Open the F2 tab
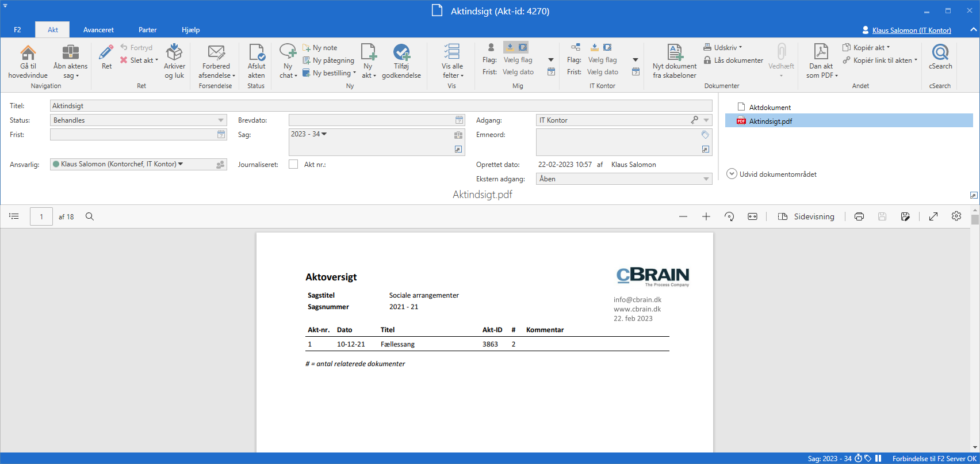This screenshot has width=980, height=464. 17,30
